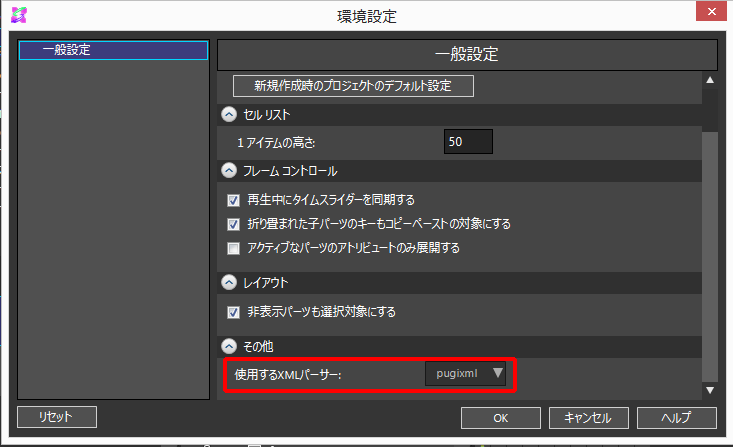Screen dimensions: 733x447
Task: Click the 使用するXMLパーサー label
Action: (288, 375)
